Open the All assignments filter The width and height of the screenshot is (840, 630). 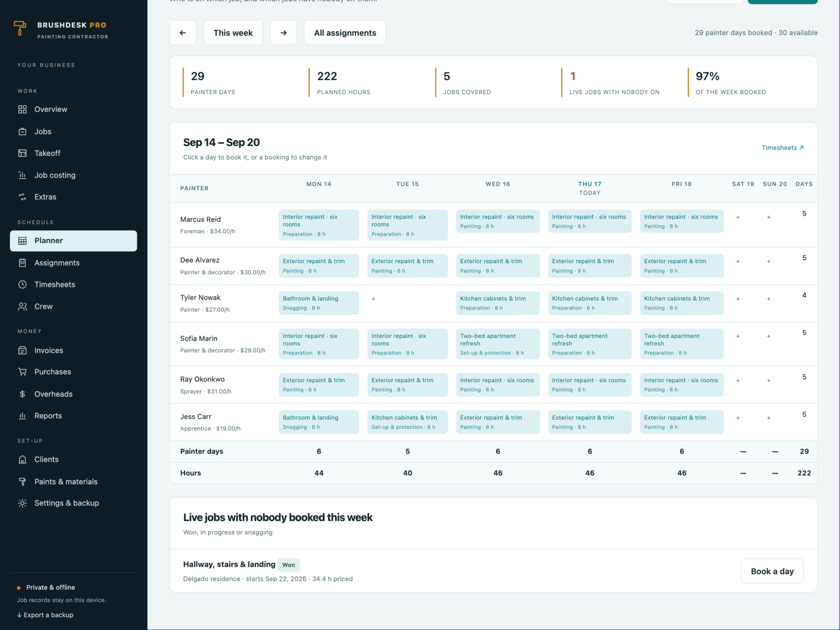pyautogui.click(x=345, y=32)
